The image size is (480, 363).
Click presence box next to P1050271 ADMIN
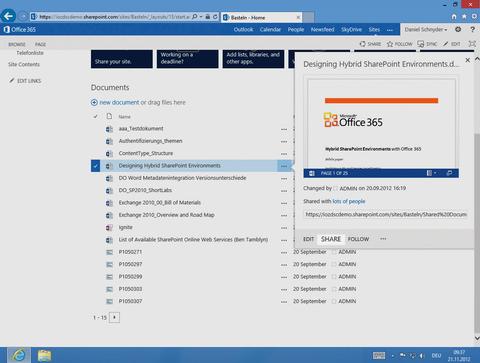coord(334,252)
